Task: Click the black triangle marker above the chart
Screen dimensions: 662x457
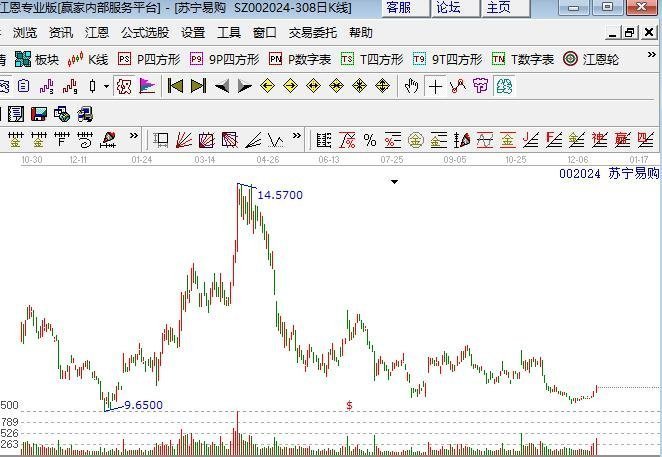Action: pyautogui.click(x=394, y=182)
